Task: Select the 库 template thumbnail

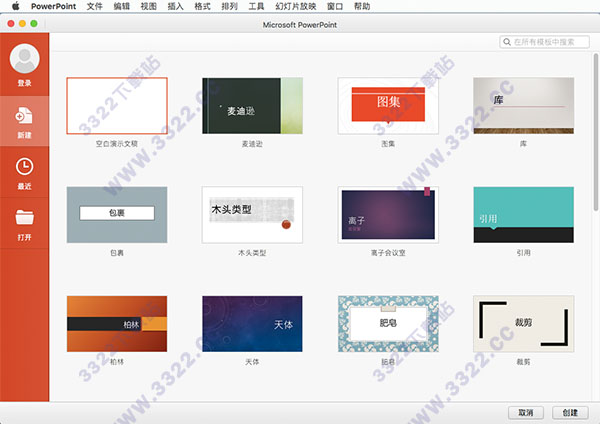Action: (x=523, y=106)
